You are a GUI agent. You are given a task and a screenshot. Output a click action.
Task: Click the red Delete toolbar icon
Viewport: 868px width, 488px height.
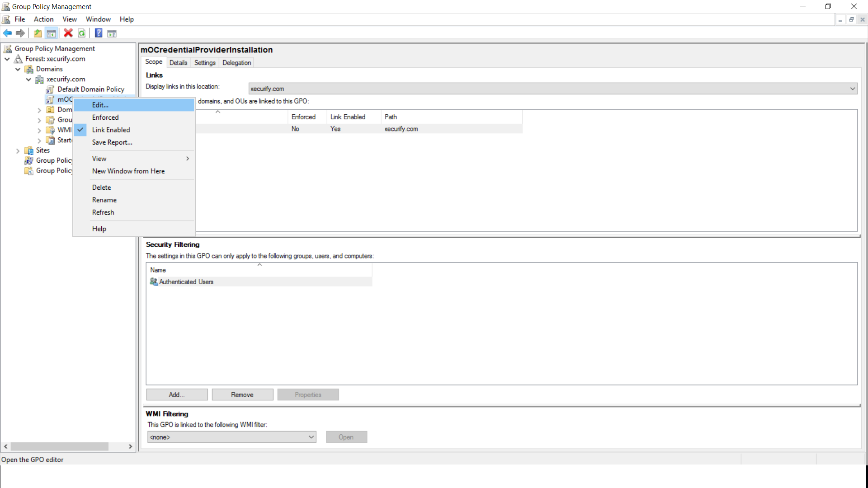68,33
